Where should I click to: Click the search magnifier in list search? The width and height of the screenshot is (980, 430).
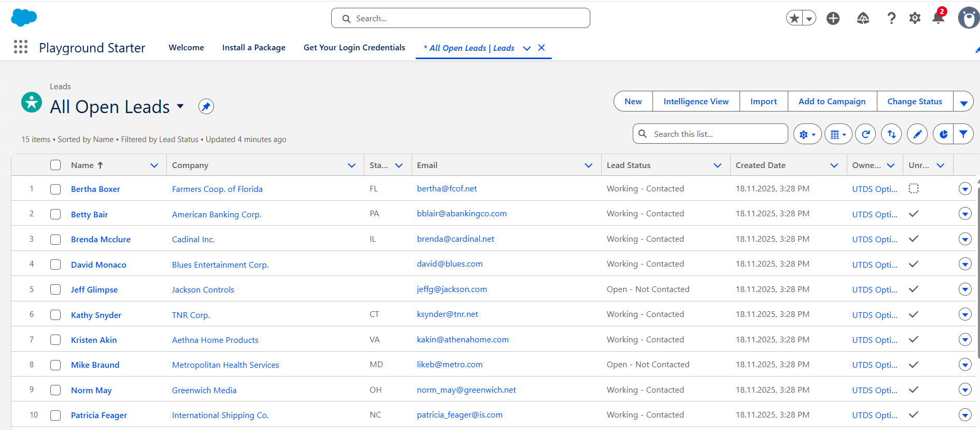tap(643, 134)
